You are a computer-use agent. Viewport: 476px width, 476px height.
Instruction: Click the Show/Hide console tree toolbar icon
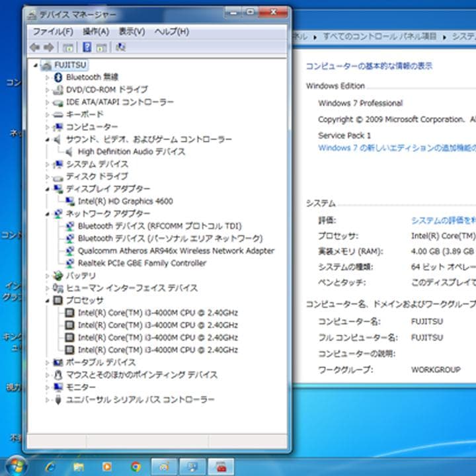[68, 48]
